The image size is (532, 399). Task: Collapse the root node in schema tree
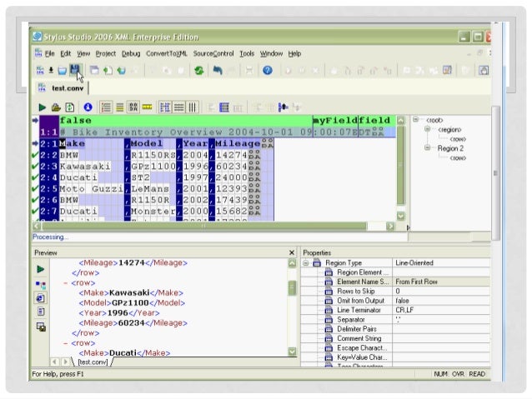pos(415,119)
